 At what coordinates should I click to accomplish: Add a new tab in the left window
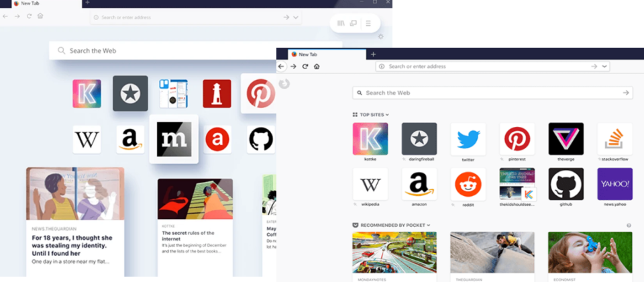87,3
